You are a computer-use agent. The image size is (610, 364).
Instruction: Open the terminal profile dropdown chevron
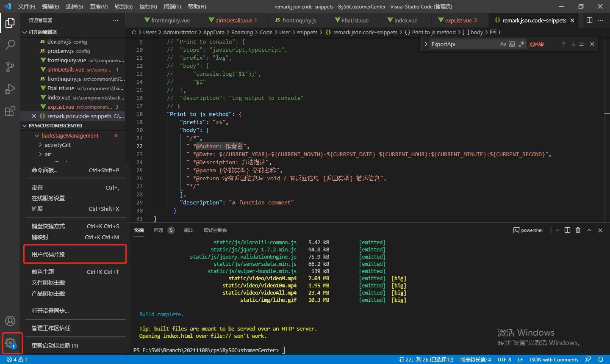point(556,230)
